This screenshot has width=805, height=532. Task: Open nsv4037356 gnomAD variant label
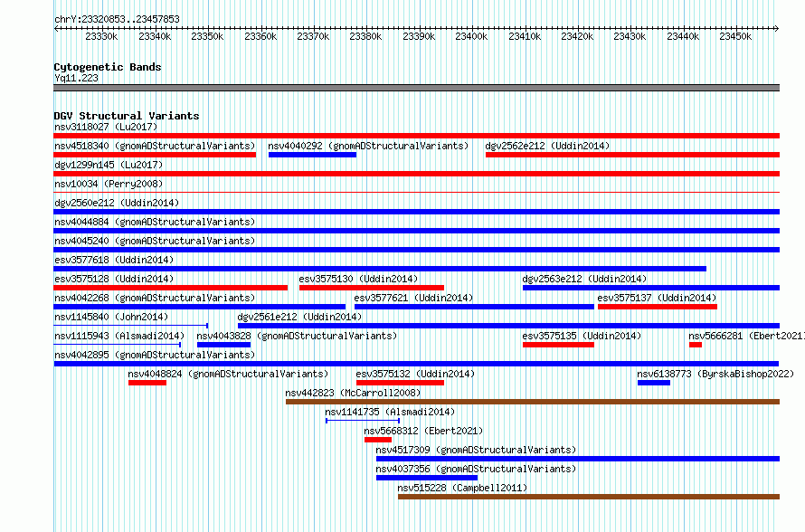pyautogui.click(x=476, y=469)
